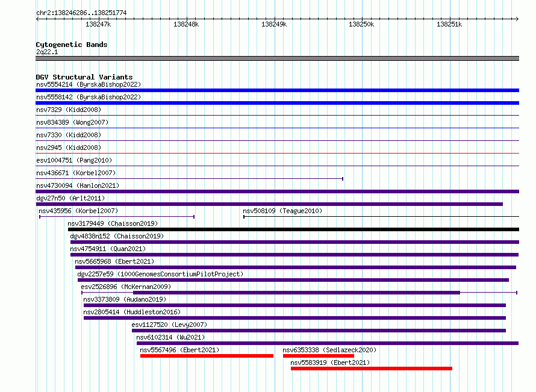Click the chr2:138246286..138251774 coordinates label
Viewport: 536px width, 392px height.
point(81,13)
